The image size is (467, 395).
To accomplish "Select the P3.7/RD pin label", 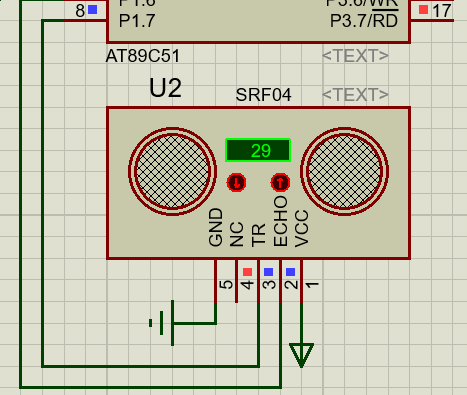I will pos(364,21).
